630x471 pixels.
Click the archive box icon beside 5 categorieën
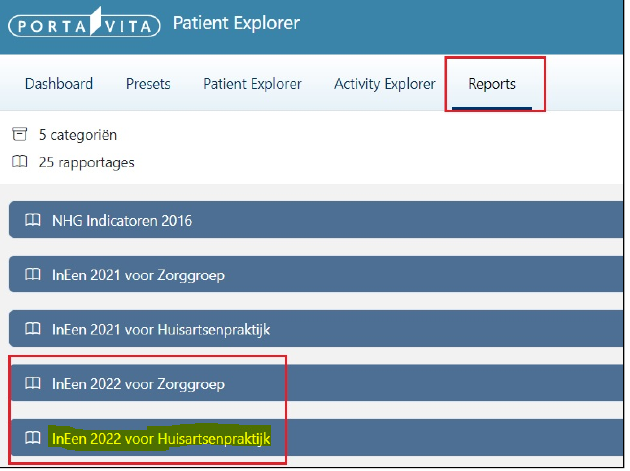coord(19,135)
